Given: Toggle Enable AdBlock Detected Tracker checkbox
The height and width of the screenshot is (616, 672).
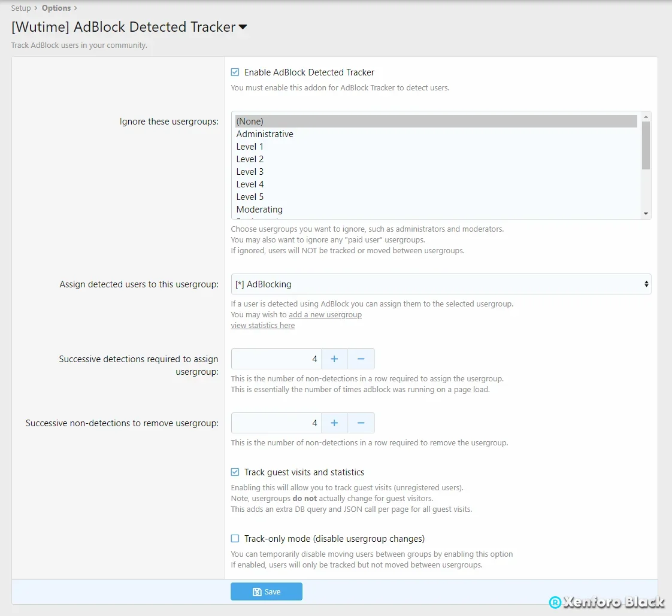Looking at the screenshot, I should click(x=235, y=72).
